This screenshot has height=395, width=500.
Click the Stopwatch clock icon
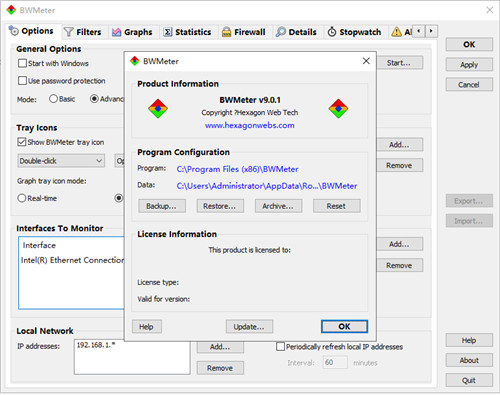coord(332,32)
